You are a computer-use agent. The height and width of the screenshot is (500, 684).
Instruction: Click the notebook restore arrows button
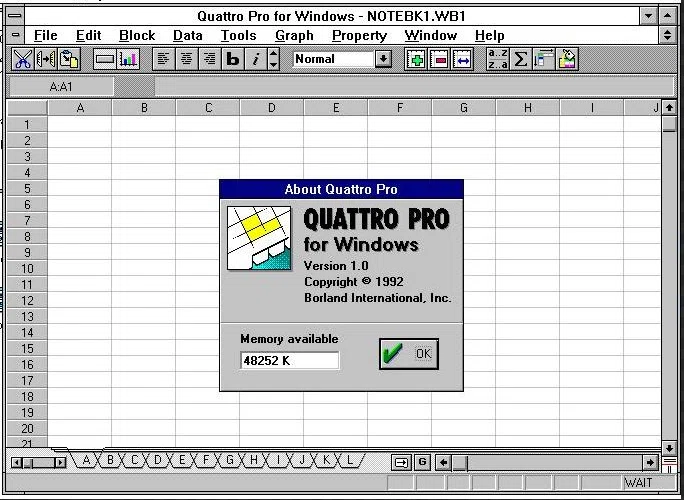coord(667,35)
